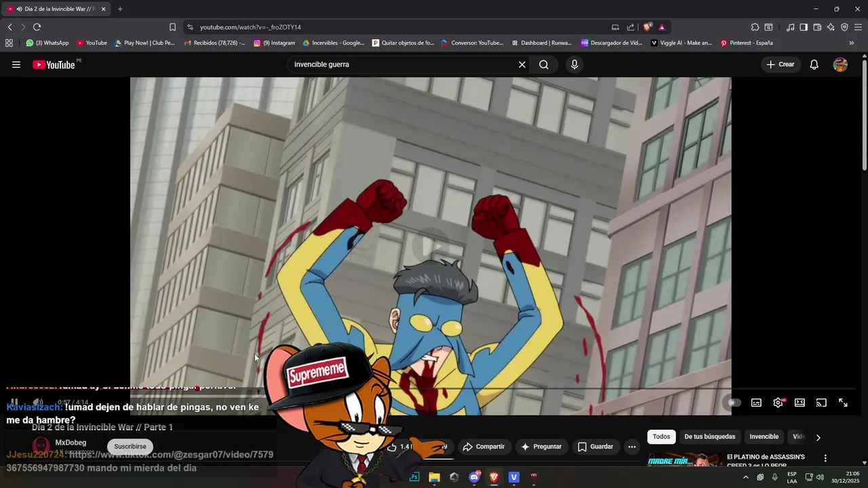This screenshot has height=488, width=868.
Task: Share the video via Compartir
Action: pyautogui.click(x=484, y=447)
